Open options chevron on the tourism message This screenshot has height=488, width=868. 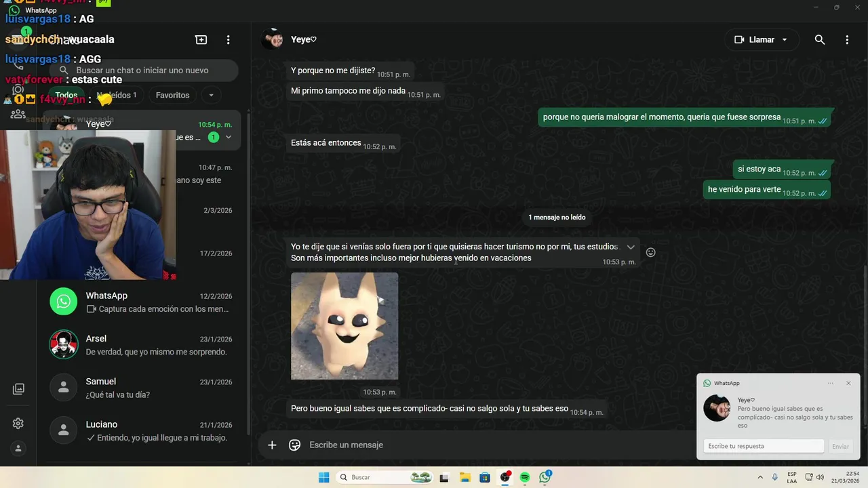[x=631, y=247]
